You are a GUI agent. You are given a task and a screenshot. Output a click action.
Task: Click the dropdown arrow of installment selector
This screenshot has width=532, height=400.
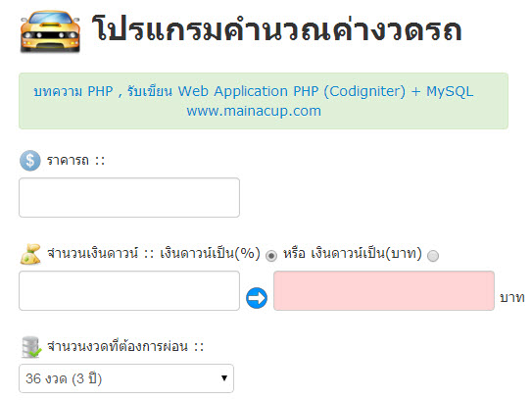(x=224, y=377)
